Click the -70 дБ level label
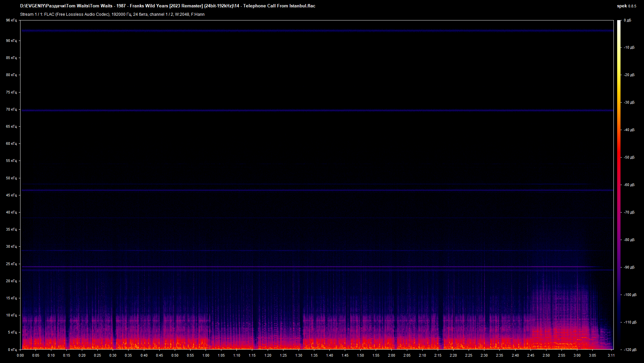 (x=629, y=213)
